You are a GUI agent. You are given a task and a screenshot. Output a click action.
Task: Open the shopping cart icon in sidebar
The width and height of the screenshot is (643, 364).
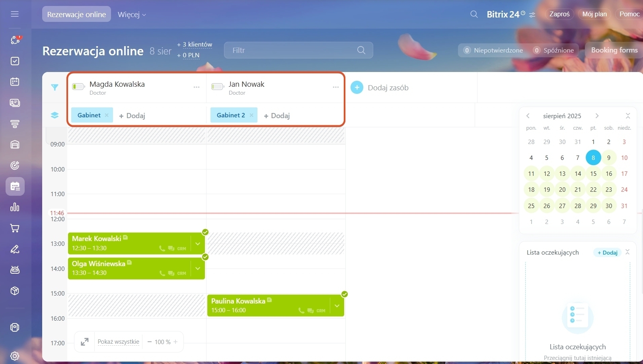[x=15, y=228]
